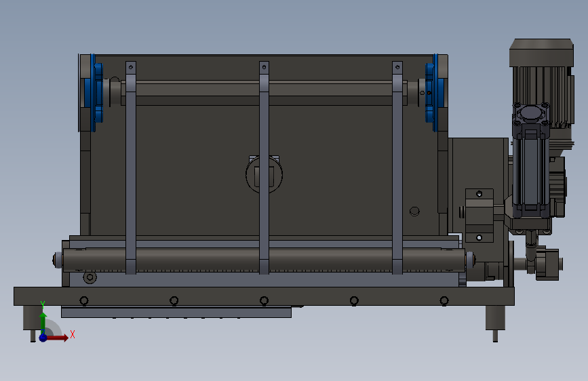Select the round component at the plate center
588x381 pixels.
click(x=264, y=174)
